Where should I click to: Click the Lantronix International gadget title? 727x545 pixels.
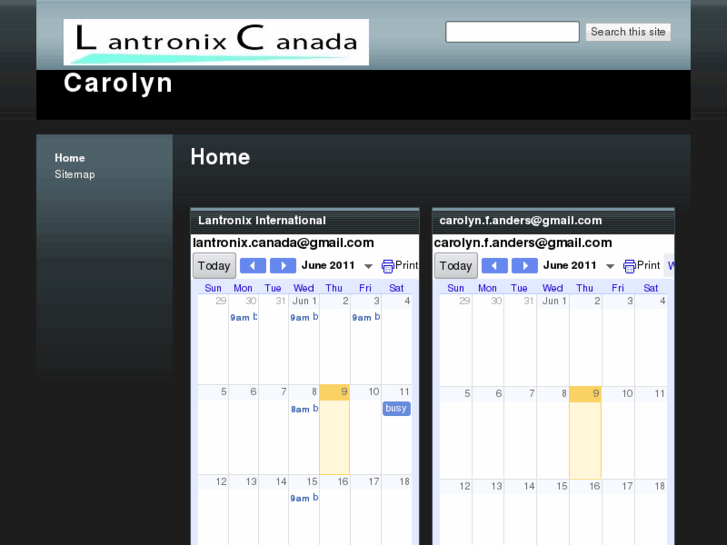(x=262, y=220)
